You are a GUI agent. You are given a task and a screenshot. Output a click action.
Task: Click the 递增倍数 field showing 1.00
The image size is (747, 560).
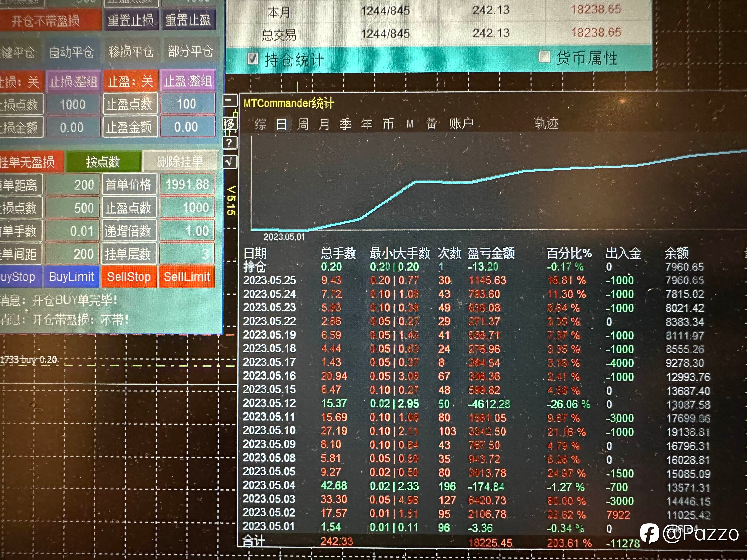[187, 231]
